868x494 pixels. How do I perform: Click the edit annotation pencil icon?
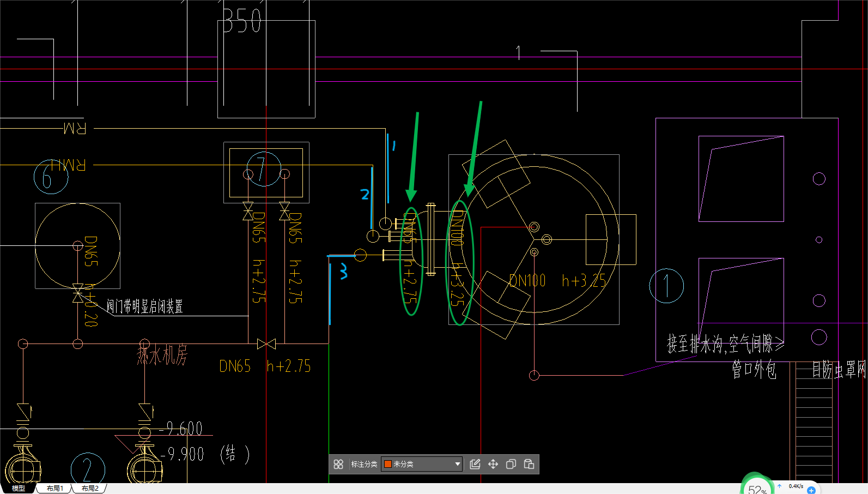point(475,464)
